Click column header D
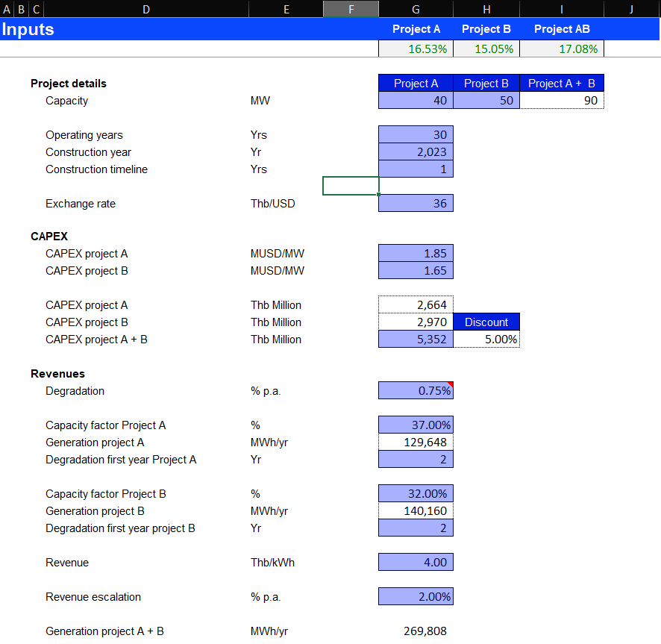This screenshot has height=644, width=661. pos(145,9)
